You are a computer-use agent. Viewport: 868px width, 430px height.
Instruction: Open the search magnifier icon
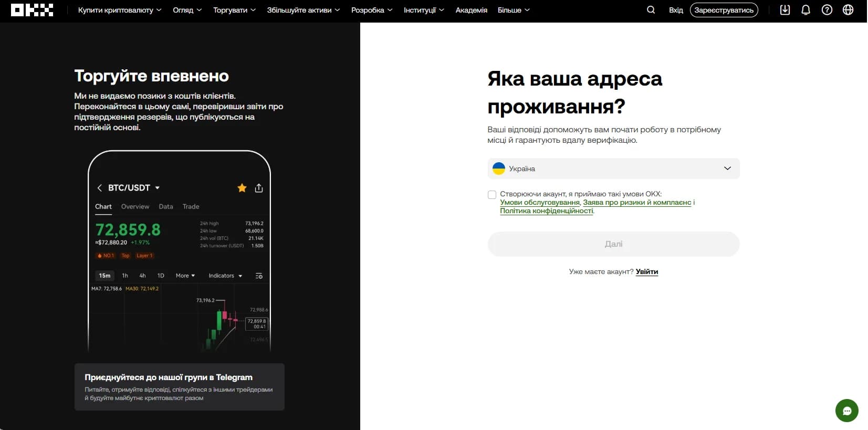click(x=651, y=10)
